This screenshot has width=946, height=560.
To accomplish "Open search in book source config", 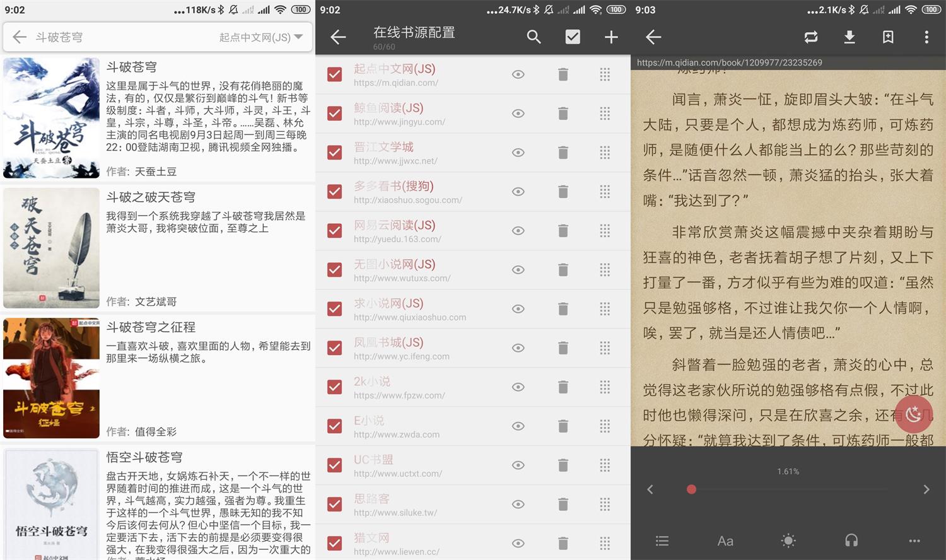I will (534, 37).
